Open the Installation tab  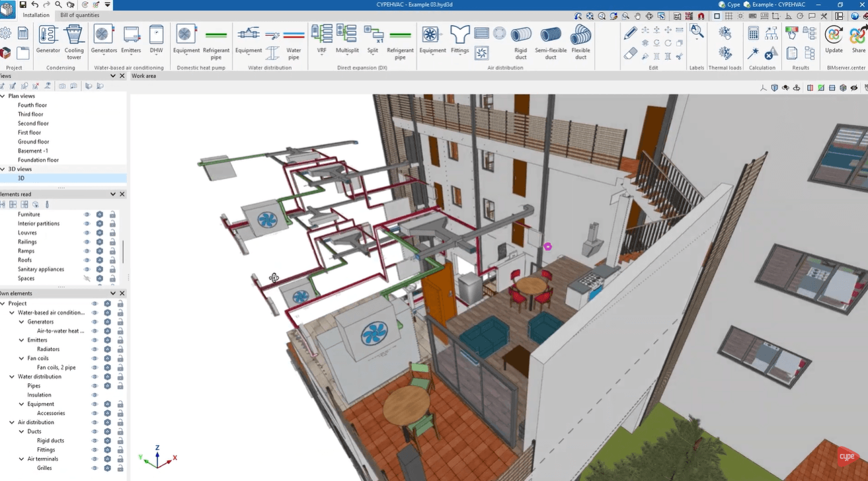click(36, 15)
